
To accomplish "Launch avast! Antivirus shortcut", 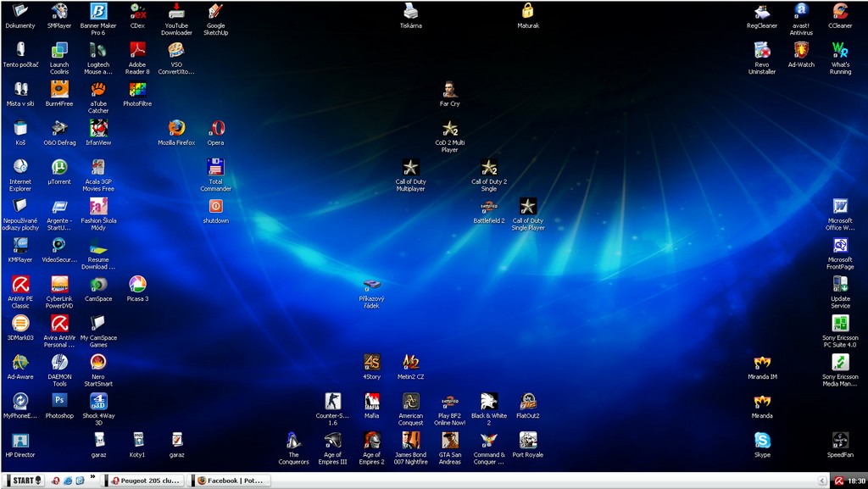I will pos(801,11).
